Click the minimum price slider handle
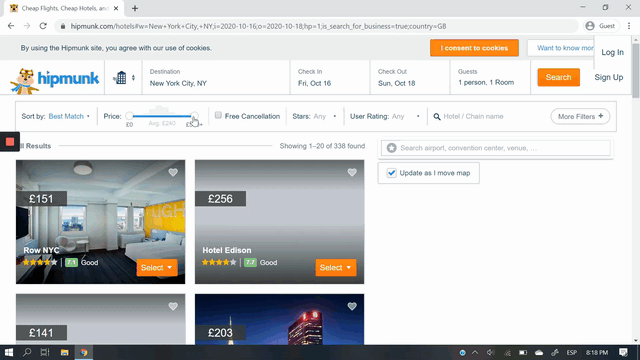 coord(129,116)
